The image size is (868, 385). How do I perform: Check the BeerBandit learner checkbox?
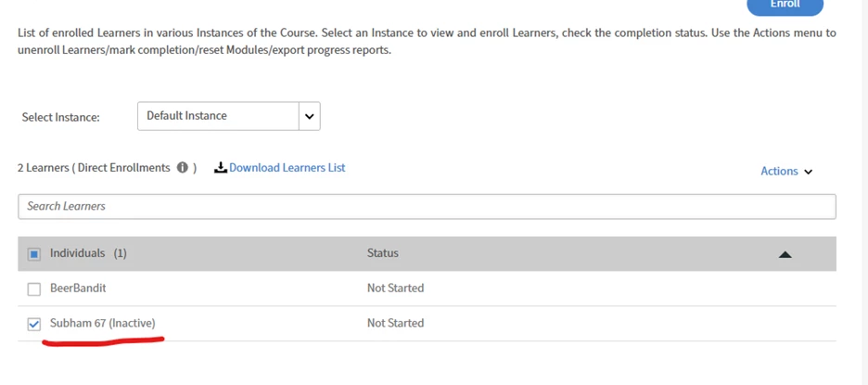34,289
